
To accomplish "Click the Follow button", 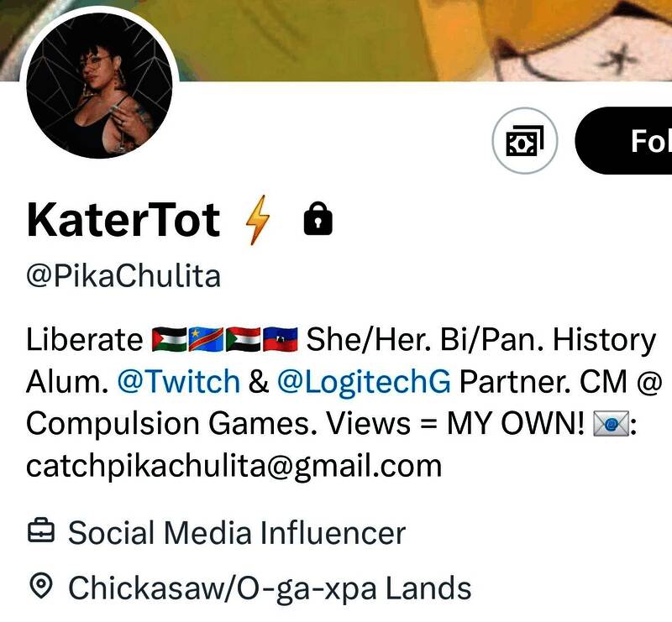I will [x=623, y=140].
